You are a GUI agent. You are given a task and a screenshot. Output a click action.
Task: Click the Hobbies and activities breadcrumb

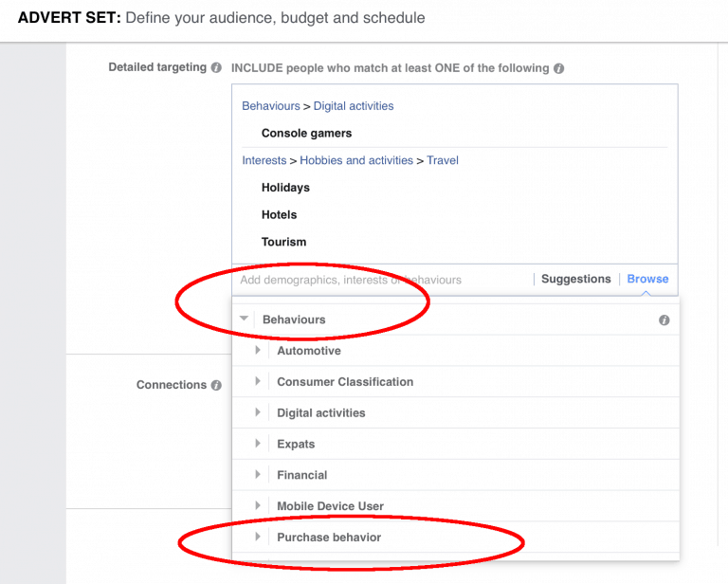coord(356,160)
